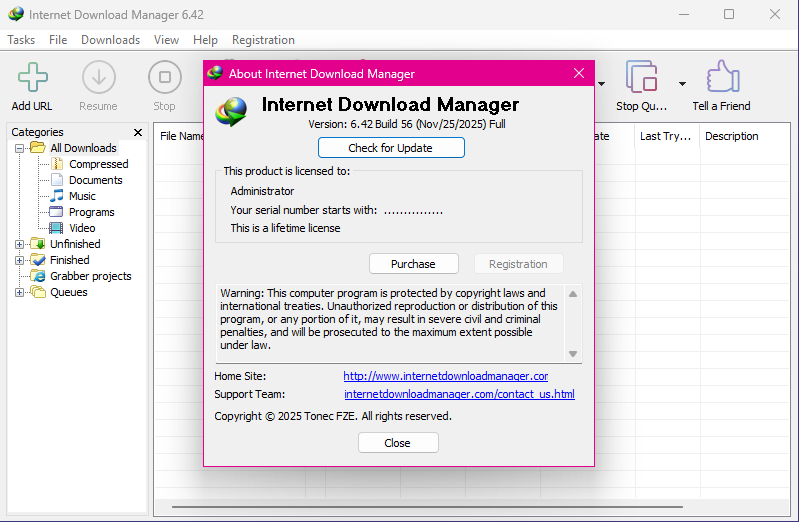Click the version 6.42 Build 56 text
Screen dimensions: 799x522
click(x=407, y=124)
